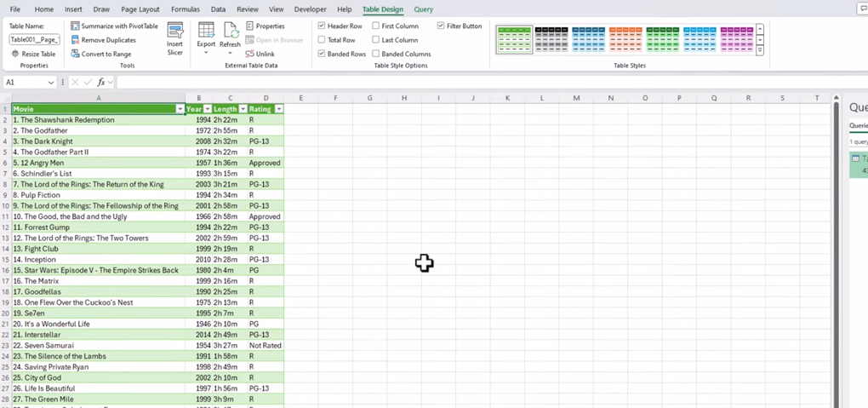This screenshot has height=408, width=868.
Task: Switch to the Formulas tab
Action: click(185, 9)
